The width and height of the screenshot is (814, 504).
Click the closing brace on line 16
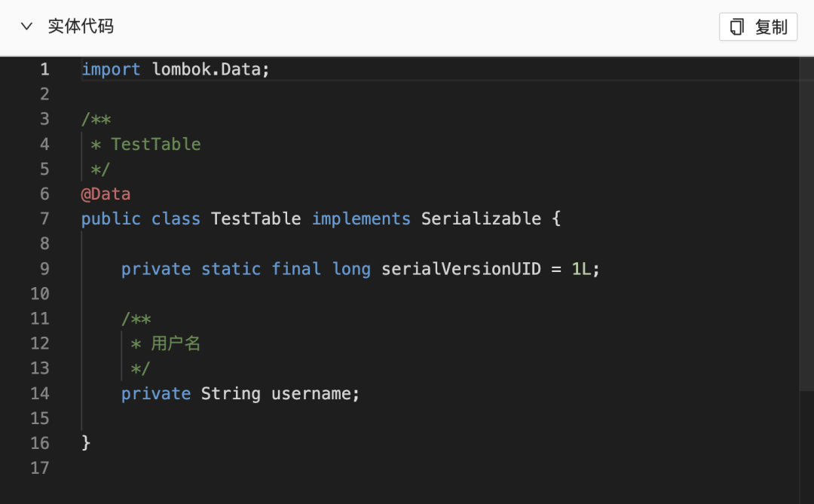tap(86, 443)
